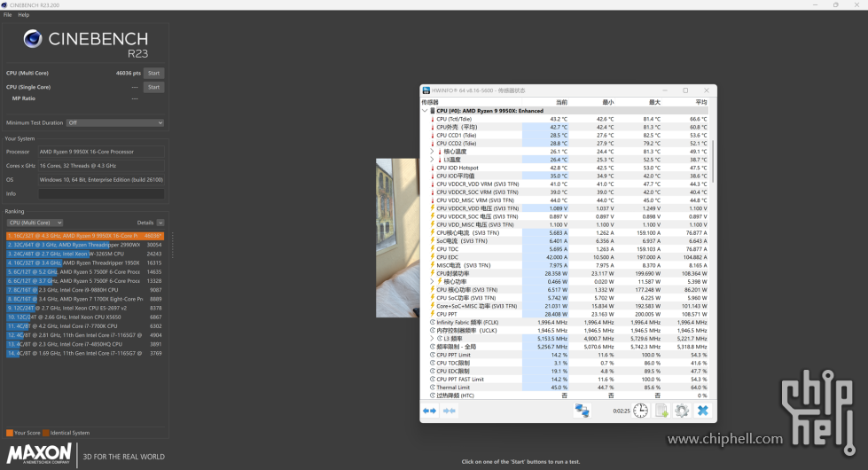The width and height of the screenshot is (868, 470).
Task: Click the blue X close-sensors icon
Action: [702, 411]
